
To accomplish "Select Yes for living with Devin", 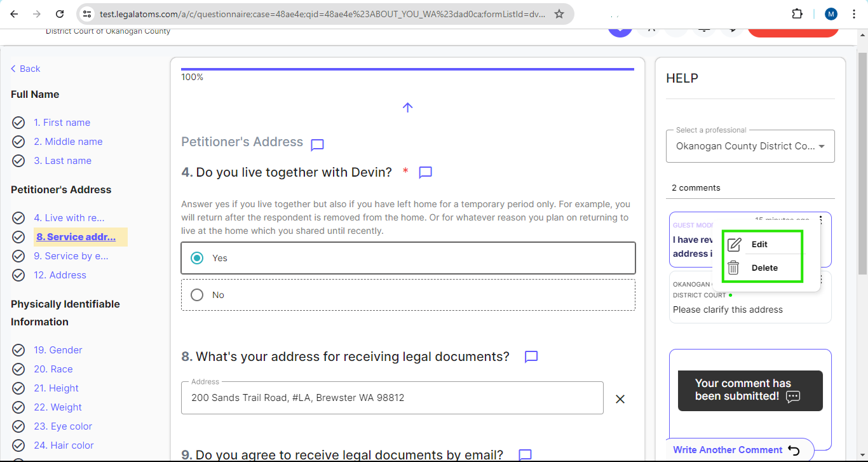I will pos(408,258).
